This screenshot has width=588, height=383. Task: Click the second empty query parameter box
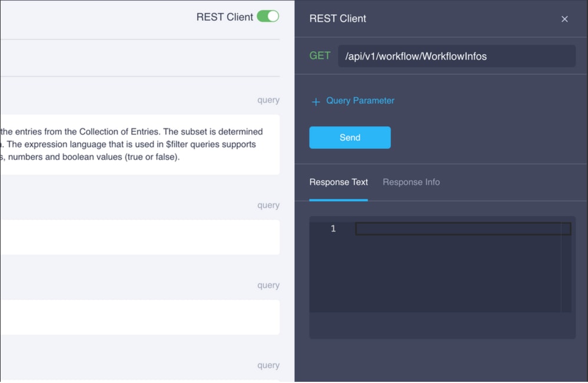pos(140,237)
